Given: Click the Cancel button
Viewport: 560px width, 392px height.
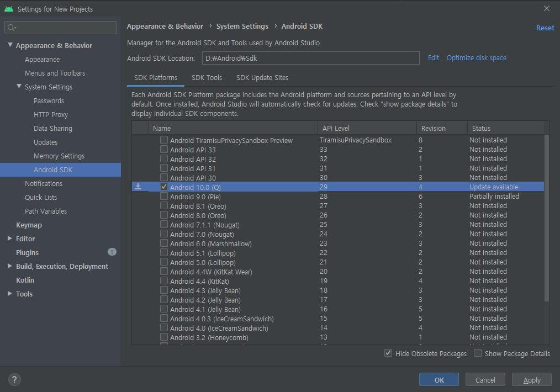Looking at the screenshot, I should [485, 380].
